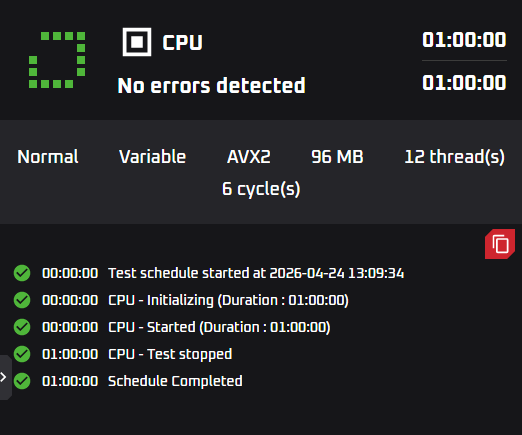
Task: Select the Schedule Completed log entry
Action: coord(142,381)
